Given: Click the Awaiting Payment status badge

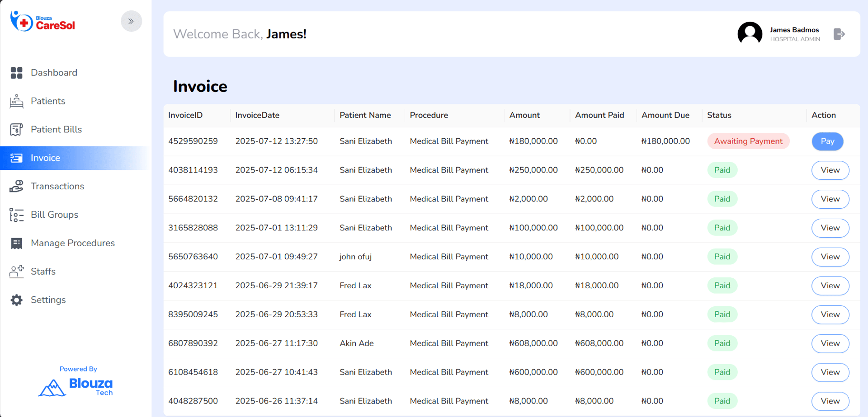Looking at the screenshot, I should click(748, 141).
